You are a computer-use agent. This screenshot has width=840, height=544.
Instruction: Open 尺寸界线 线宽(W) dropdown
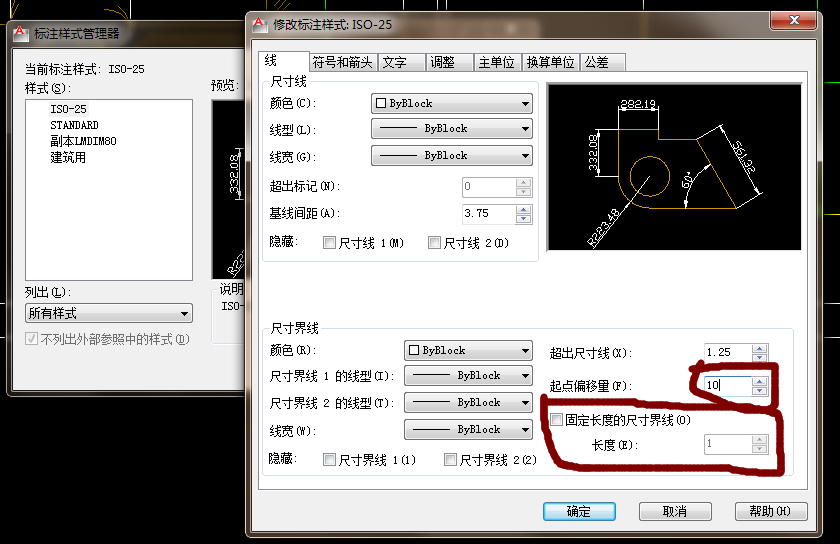pos(468,429)
